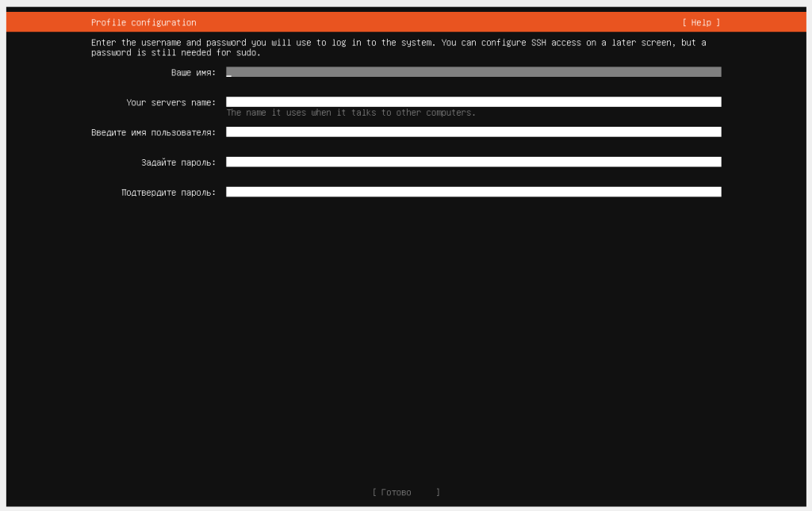Click the server name hint text
Image resolution: width=812 pixels, height=511 pixels.
click(x=350, y=113)
